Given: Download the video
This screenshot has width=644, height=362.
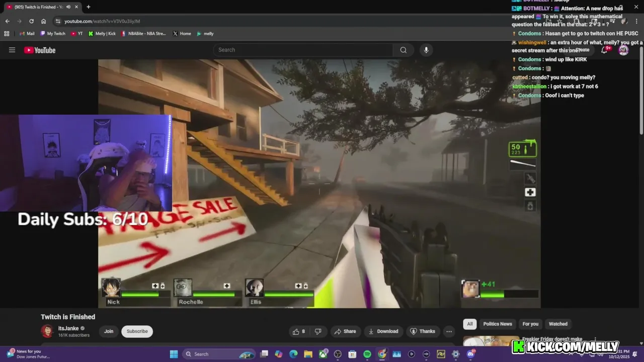Looking at the screenshot, I should pos(383,331).
